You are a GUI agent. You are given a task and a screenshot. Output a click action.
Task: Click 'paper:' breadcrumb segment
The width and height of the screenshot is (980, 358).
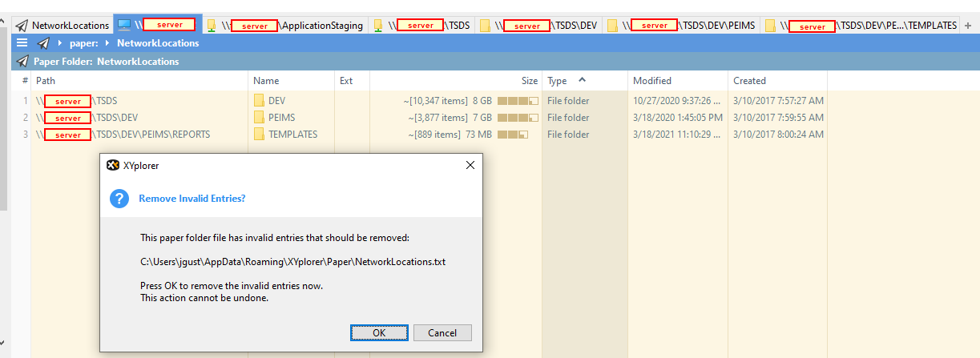[84, 43]
